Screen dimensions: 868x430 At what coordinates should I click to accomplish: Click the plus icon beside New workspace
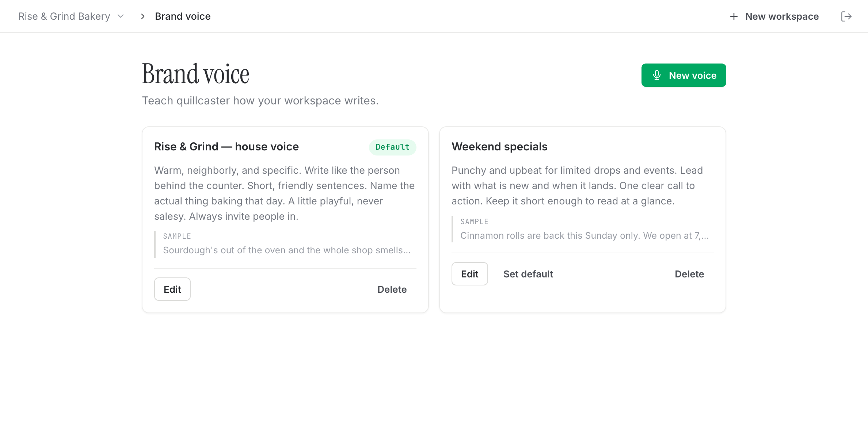click(734, 16)
